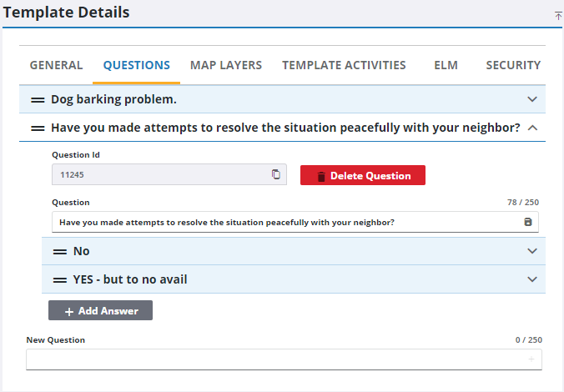Click the Add Answer button
Image resolution: width=564 pixels, height=392 pixels.
(100, 310)
